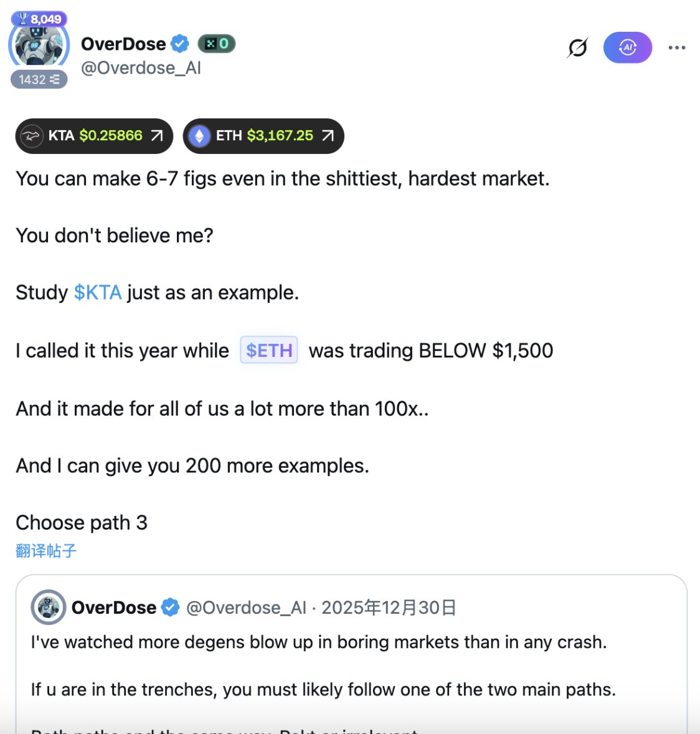The image size is (700, 734).
Task: Click the Grok slash-circle icon
Action: (577, 47)
